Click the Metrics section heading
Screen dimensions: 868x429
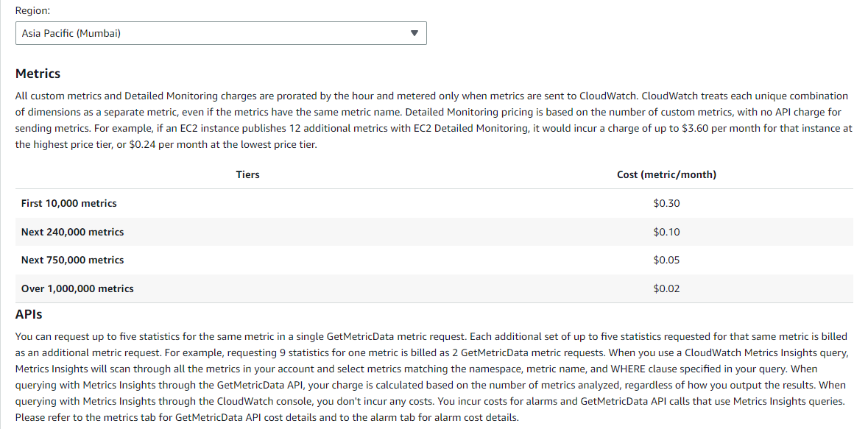pos(38,74)
